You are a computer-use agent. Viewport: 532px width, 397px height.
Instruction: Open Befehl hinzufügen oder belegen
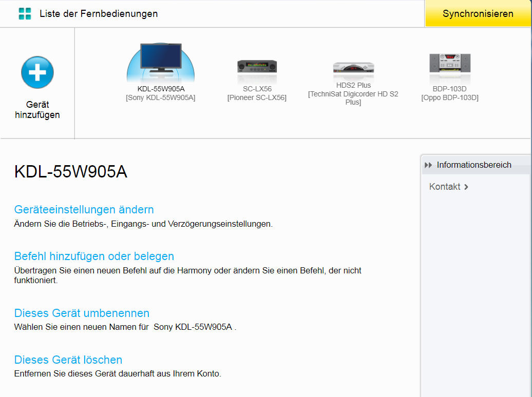tap(94, 256)
